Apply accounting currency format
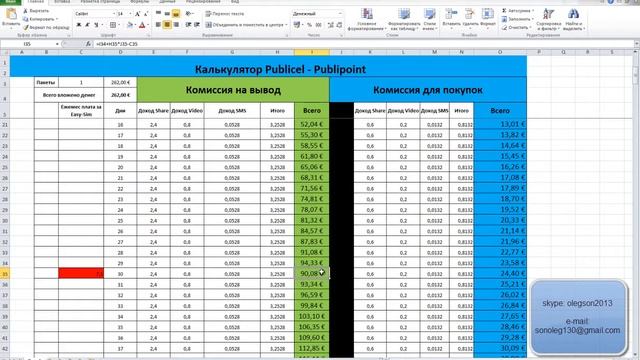The width and height of the screenshot is (640, 360). coord(297,25)
